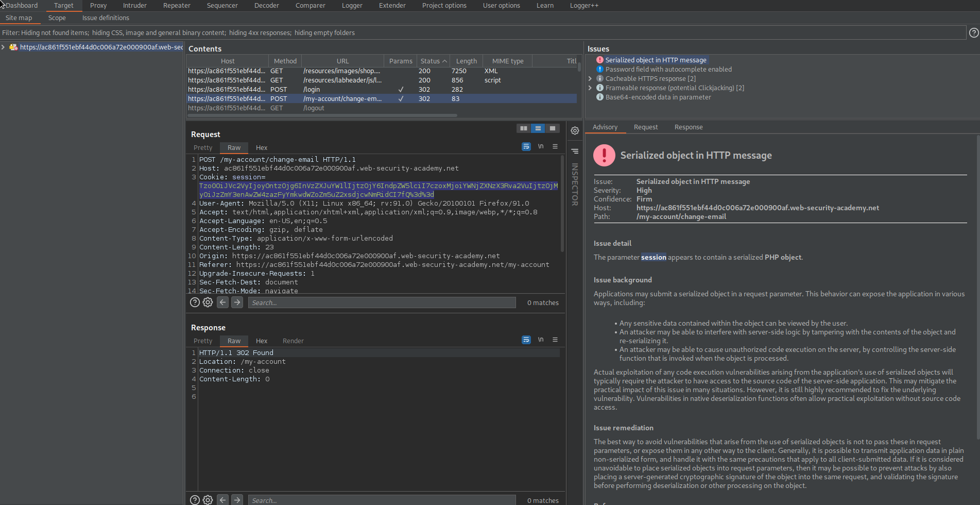Toggle non-printable \n characters in Request panel
980x505 pixels.
click(541, 147)
